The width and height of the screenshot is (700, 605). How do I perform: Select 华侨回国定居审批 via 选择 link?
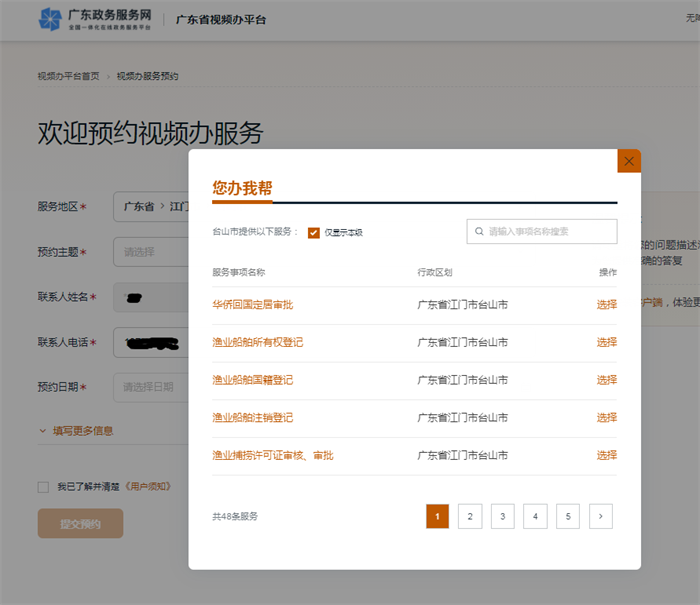[x=606, y=305]
